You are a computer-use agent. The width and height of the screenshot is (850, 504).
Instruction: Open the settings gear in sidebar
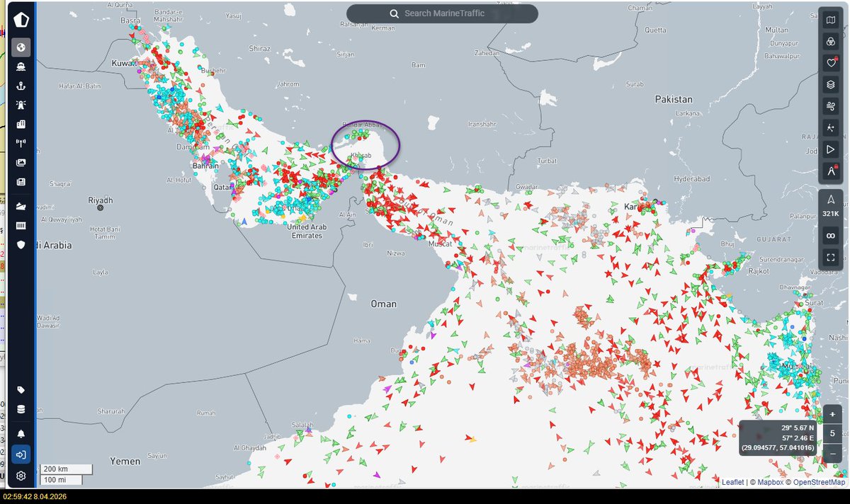click(x=21, y=476)
